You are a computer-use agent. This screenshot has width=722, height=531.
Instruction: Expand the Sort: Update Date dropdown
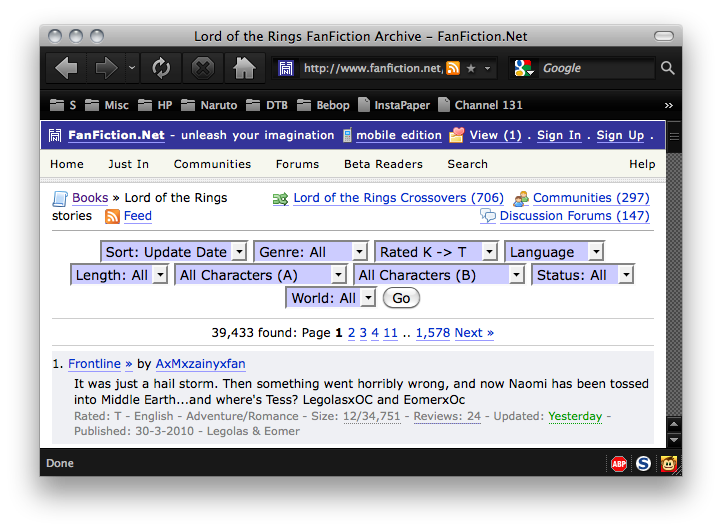[x=174, y=252]
